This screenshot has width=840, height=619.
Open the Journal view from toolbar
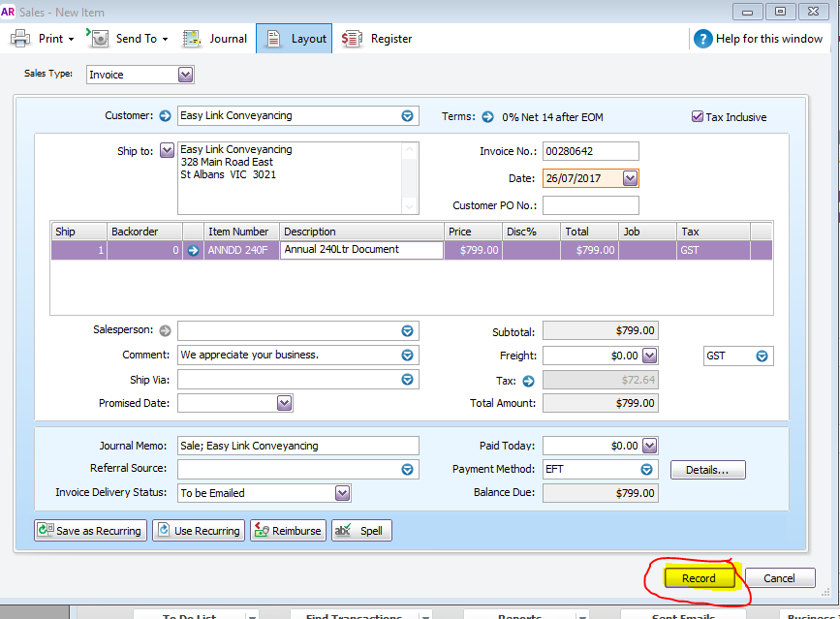[214, 39]
